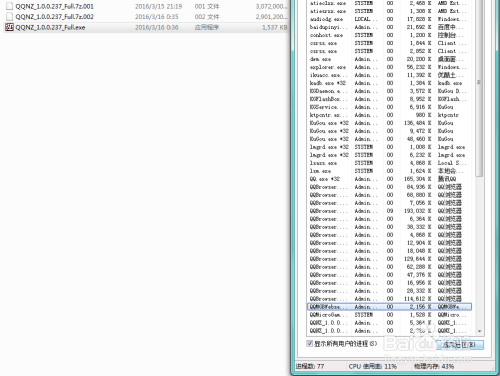Click the QQNZ_1.0.0.237_Full.7z.002 file icon
Image resolution: width=500 pixels, height=376 pixels.
pyautogui.click(x=10, y=17)
